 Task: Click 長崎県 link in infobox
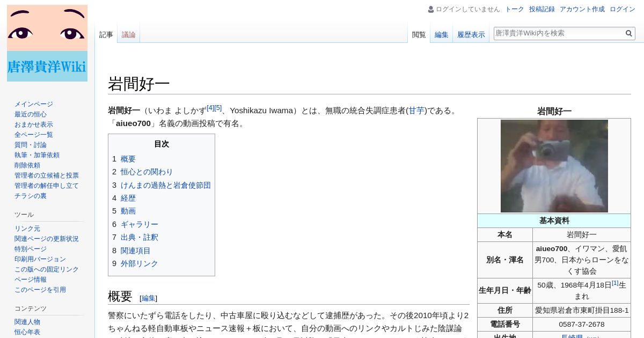click(572, 337)
